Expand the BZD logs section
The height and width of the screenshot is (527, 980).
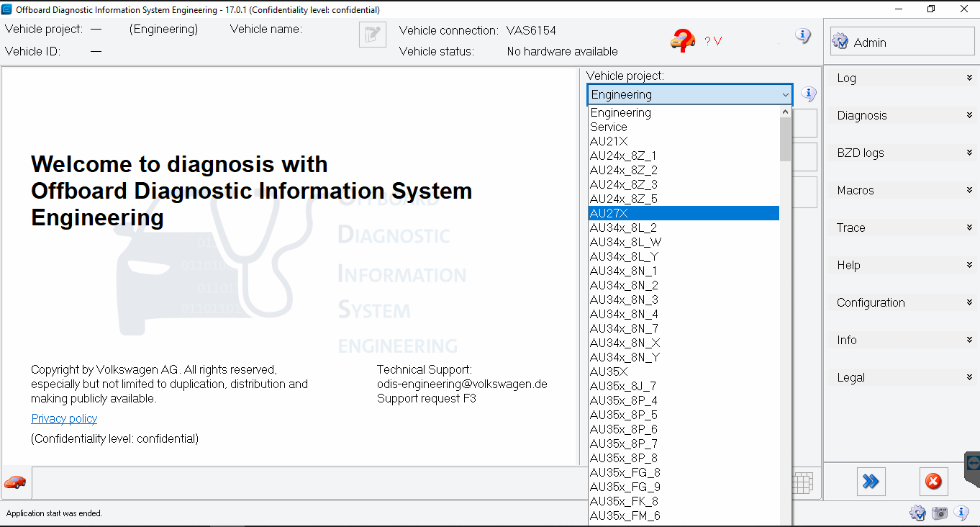click(903, 153)
